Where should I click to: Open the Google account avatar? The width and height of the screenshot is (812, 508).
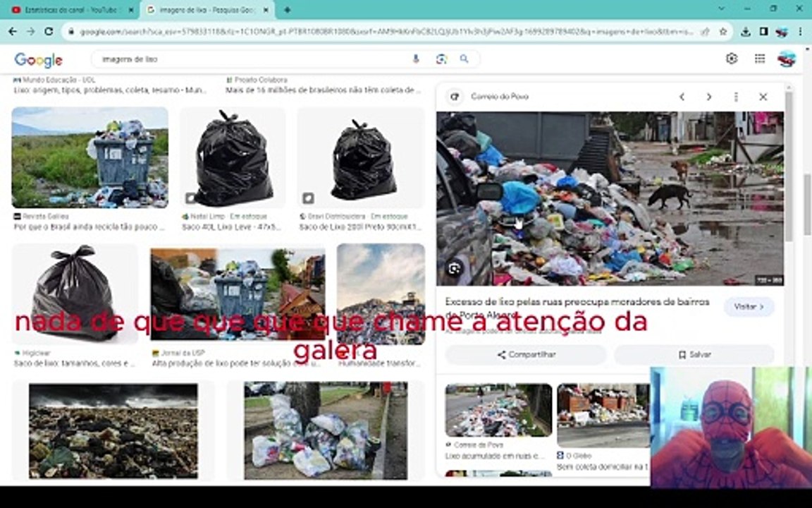click(787, 59)
